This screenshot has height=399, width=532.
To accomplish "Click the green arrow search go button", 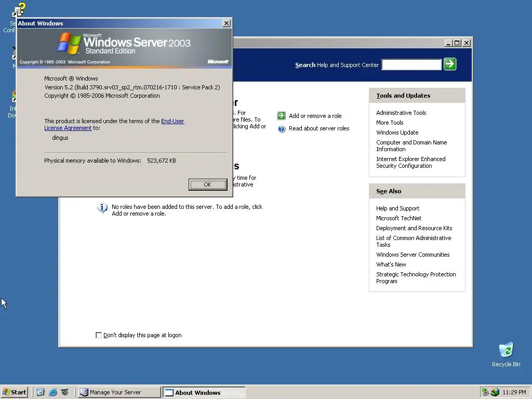I will point(450,64).
